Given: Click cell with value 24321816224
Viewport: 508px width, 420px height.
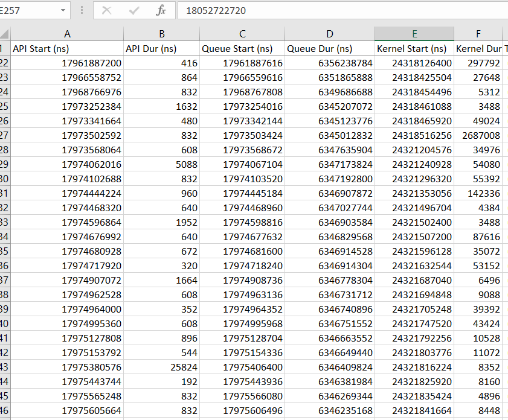Looking at the screenshot, I should 414,367.
